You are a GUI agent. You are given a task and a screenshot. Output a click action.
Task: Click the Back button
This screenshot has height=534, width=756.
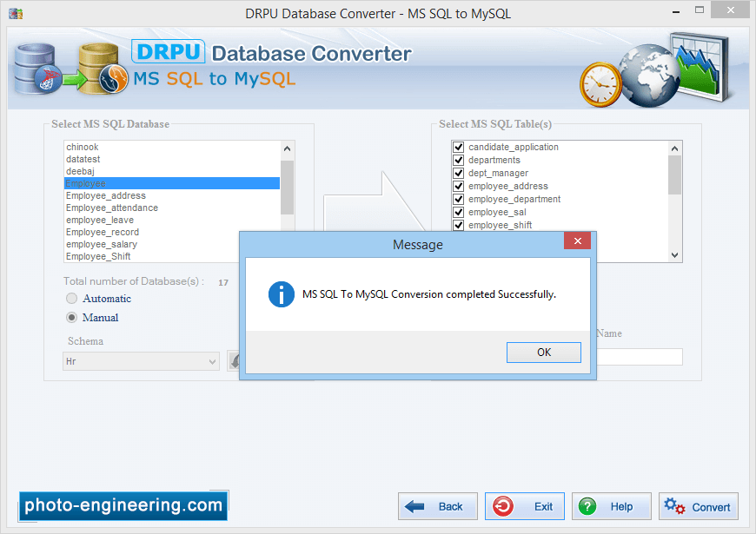point(438,506)
